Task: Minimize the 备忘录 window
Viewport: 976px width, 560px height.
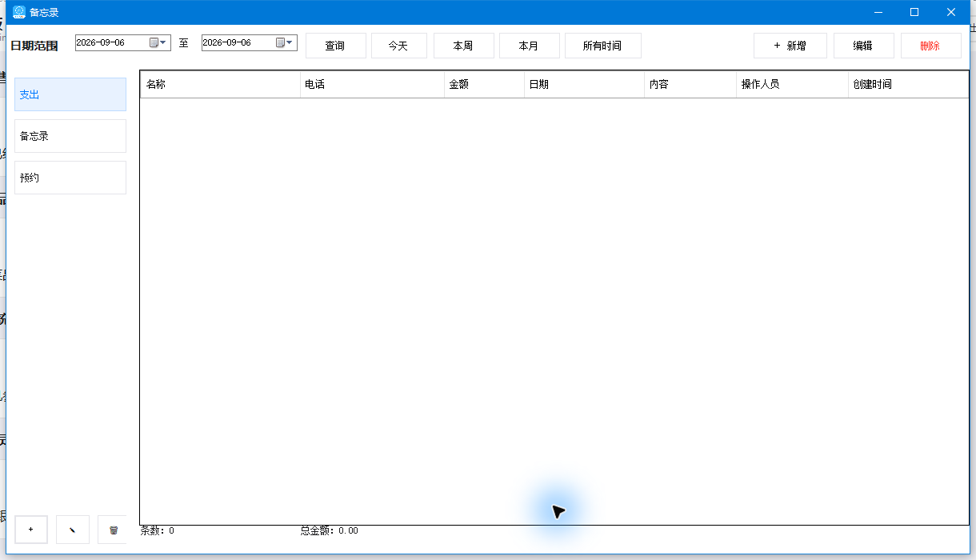Action: pyautogui.click(x=878, y=12)
